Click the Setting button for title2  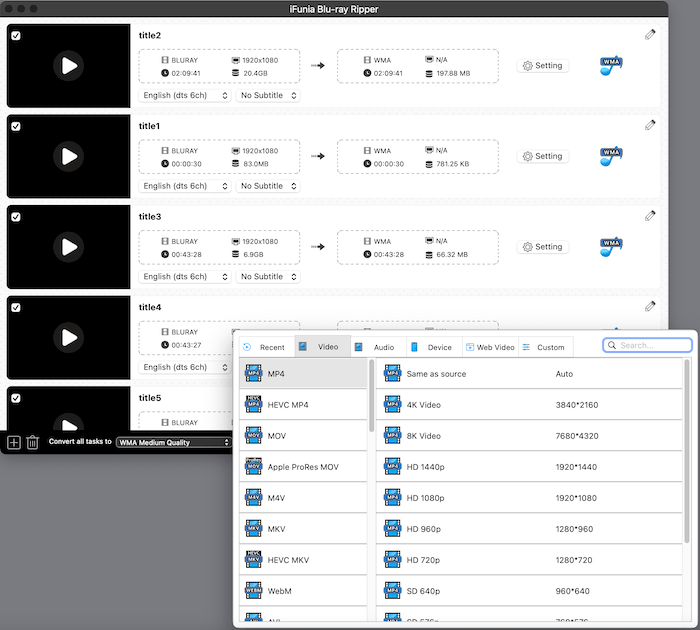(x=542, y=66)
